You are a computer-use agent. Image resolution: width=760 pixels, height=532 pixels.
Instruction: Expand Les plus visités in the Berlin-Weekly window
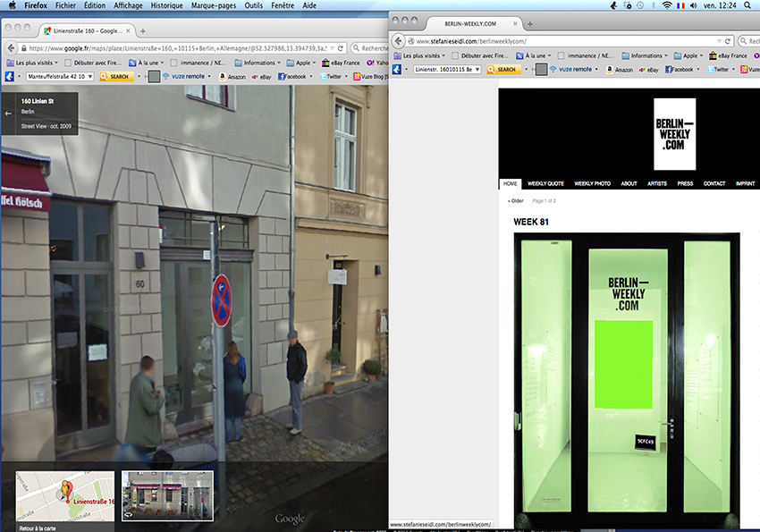419,55
